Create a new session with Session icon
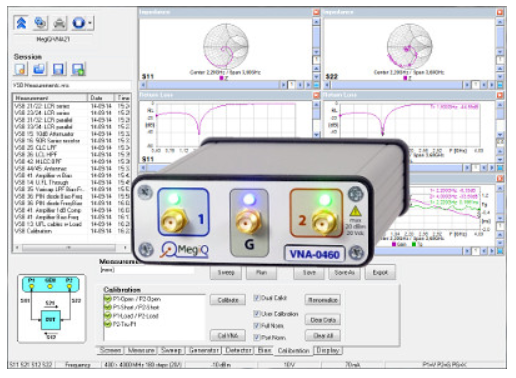Image resolution: width=516 pixels, height=378 pixels. pyautogui.click(x=21, y=69)
